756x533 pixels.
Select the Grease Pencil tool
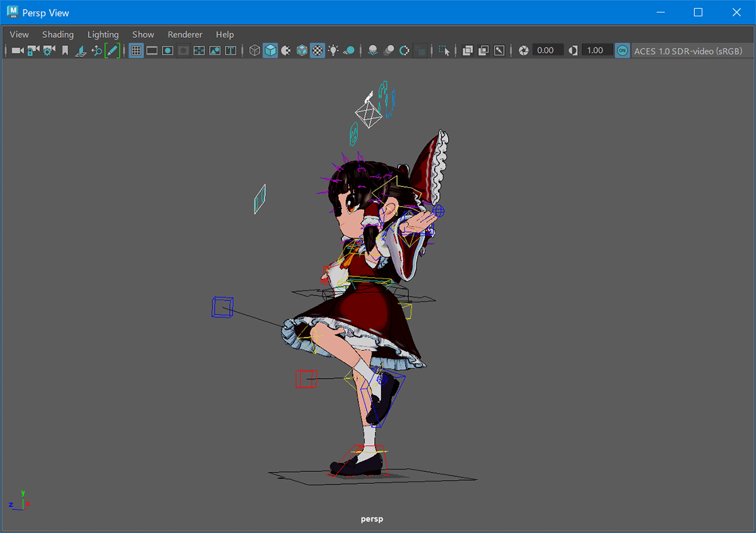[112, 50]
